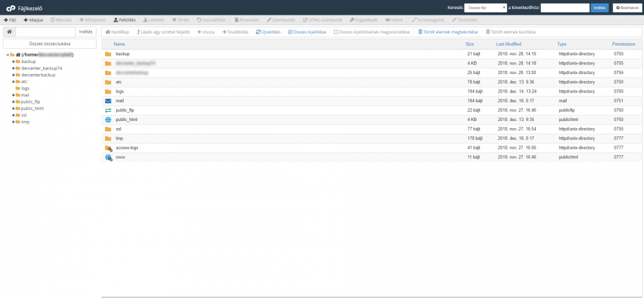Viewport: 644px width, 298px height.
Task: Click the mail envelope icon in list
Action: tap(108, 100)
